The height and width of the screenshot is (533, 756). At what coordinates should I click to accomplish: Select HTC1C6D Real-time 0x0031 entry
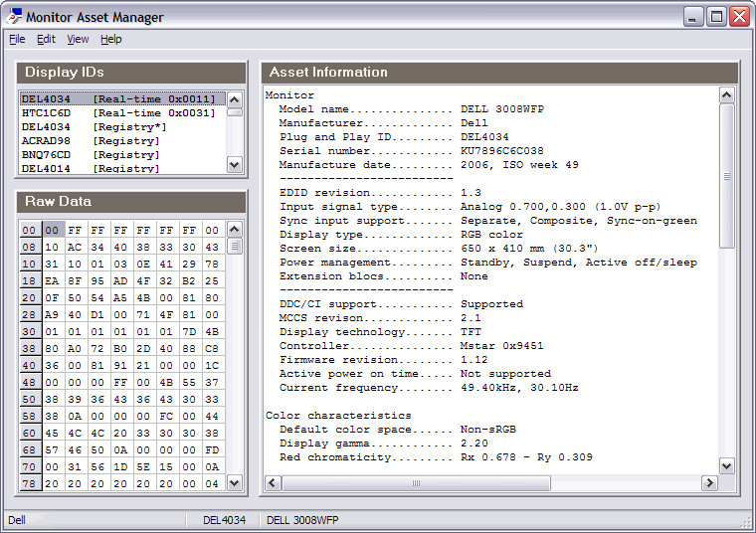pyautogui.click(x=122, y=112)
